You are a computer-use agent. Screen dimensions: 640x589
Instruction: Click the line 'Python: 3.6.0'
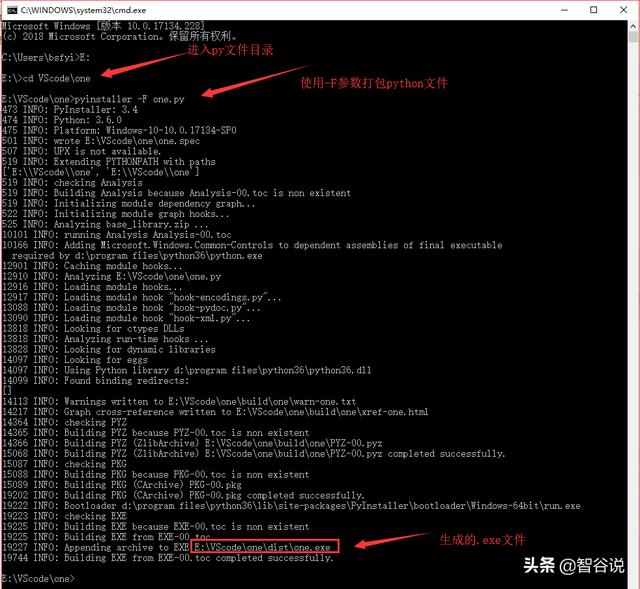(x=62, y=120)
